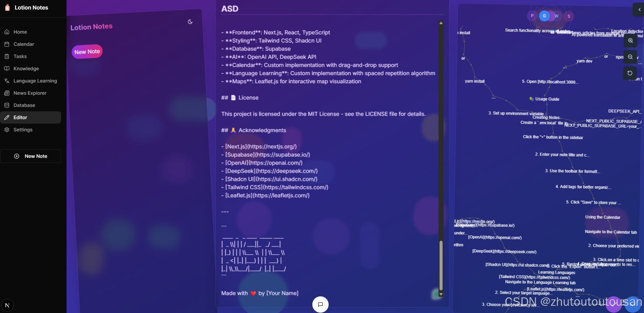Click the Database cylinder icon
644x313 pixels.
[7, 105]
